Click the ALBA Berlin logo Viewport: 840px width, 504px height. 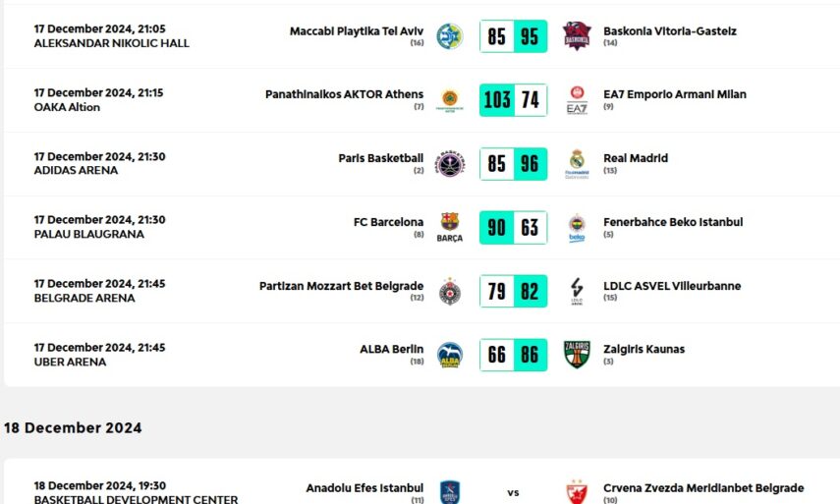point(450,355)
